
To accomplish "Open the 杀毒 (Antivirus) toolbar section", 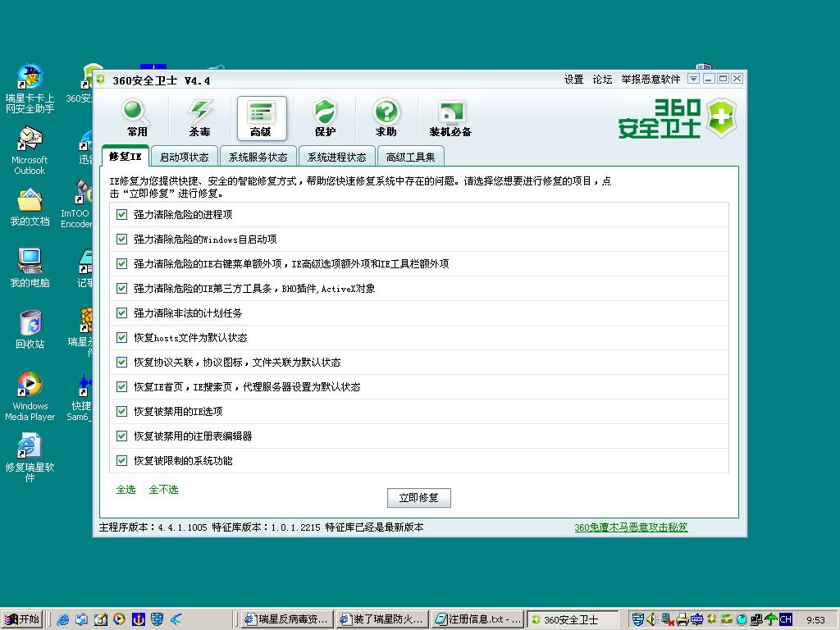I will coord(199,118).
